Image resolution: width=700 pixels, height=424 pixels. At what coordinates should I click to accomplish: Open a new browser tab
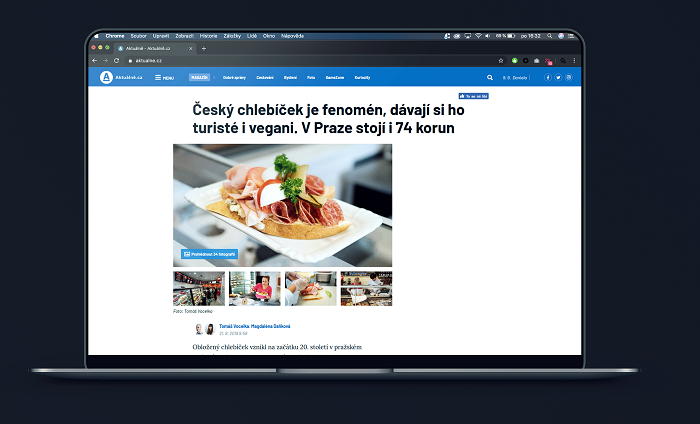(204, 48)
